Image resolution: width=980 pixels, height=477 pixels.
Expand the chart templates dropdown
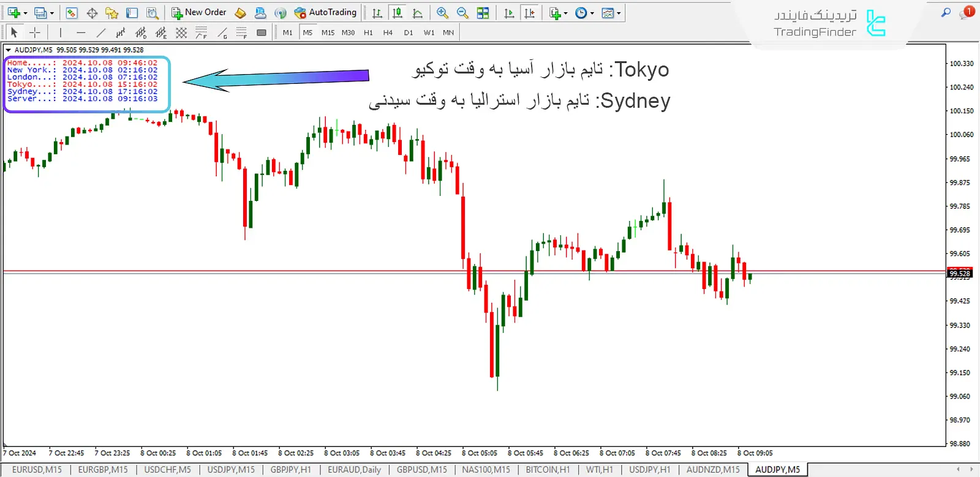619,13
